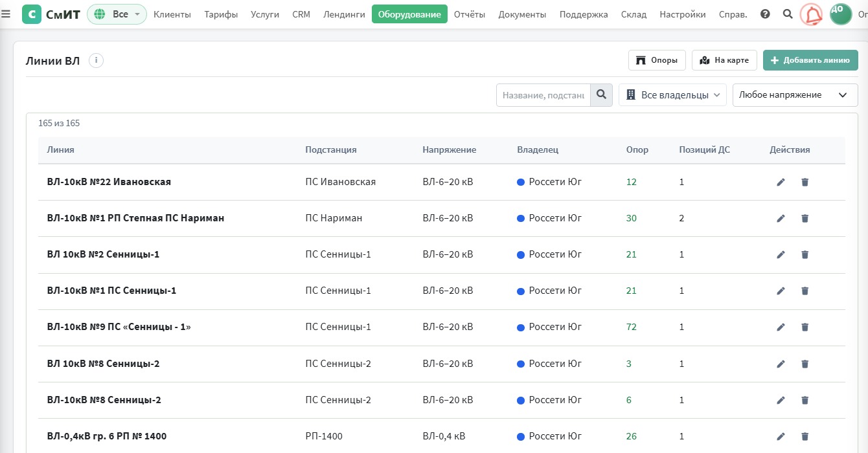The width and height of the screenshot is (868, 453).
Task: Open the help question mark icon
Action: (x=765, y=14)
